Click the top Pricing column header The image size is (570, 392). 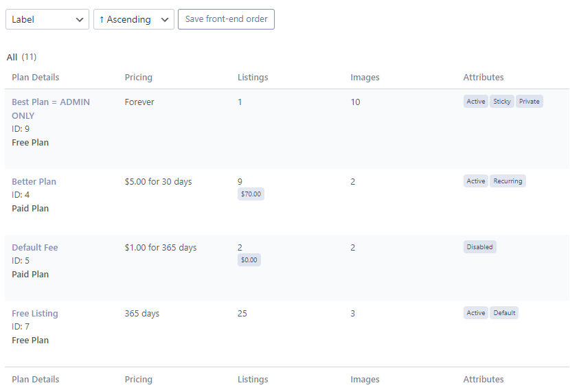pyautogui.click(x=139, y=78)
